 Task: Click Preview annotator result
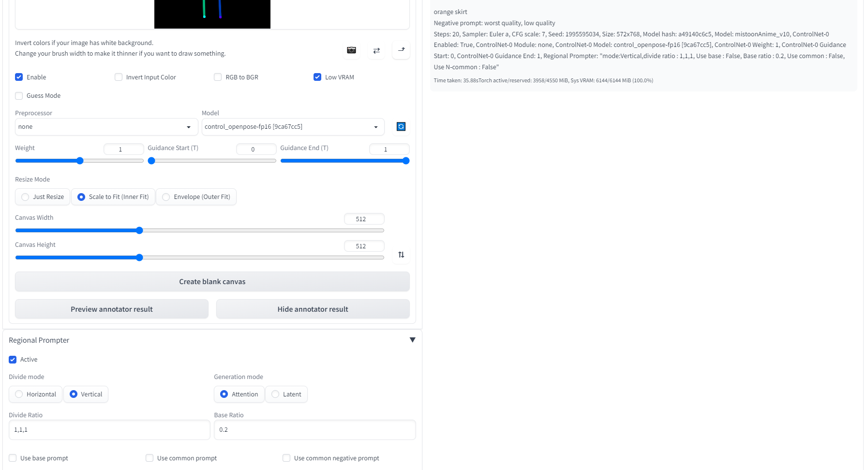pos(111,309)
